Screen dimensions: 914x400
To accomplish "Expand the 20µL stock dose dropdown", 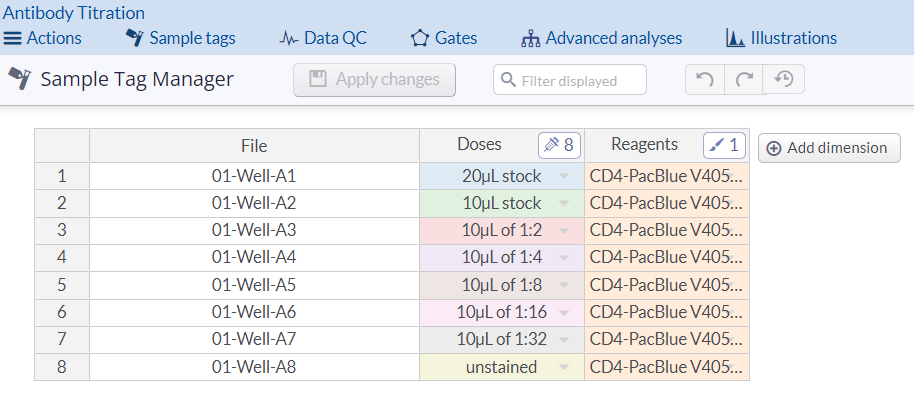I will pos(564,177).
